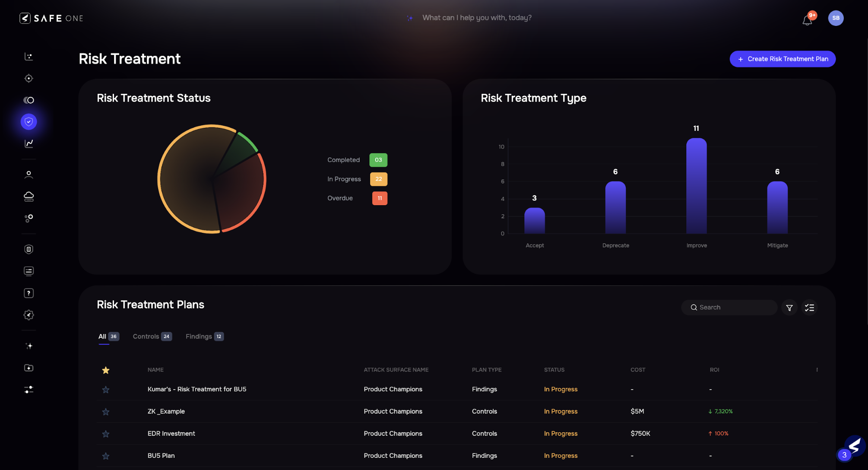Open the question mark help sidebar icon
The image size is (868, 470).
pos(29,293)
